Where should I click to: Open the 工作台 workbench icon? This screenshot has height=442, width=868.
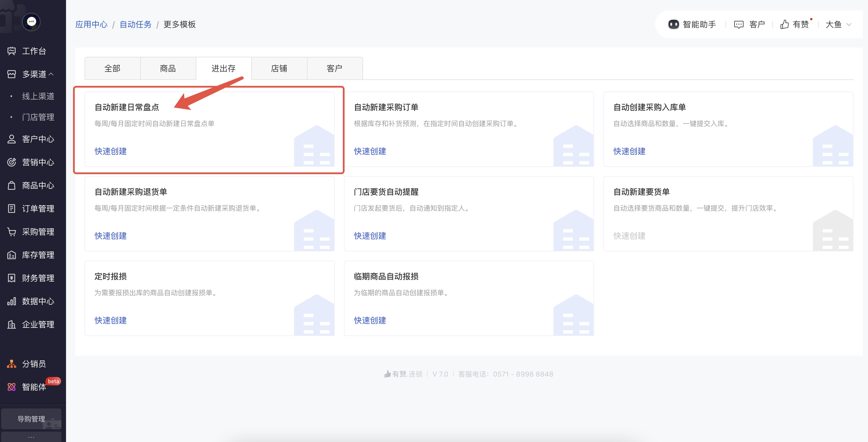(12, 51)
